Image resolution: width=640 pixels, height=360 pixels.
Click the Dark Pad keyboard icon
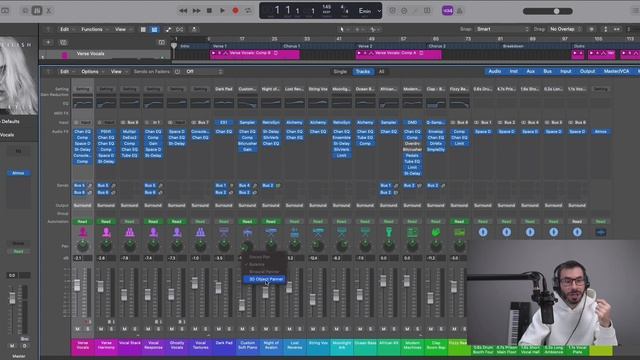click(224, 232)
